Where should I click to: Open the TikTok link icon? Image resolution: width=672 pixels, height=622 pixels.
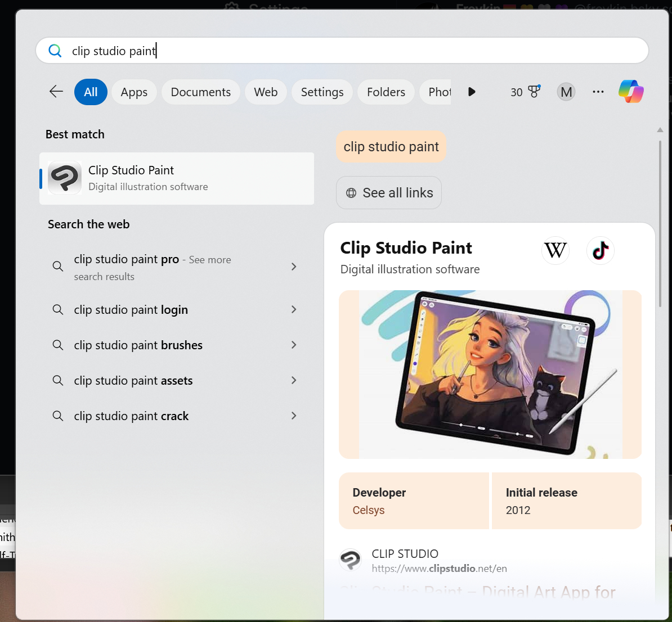coord(600,250)
